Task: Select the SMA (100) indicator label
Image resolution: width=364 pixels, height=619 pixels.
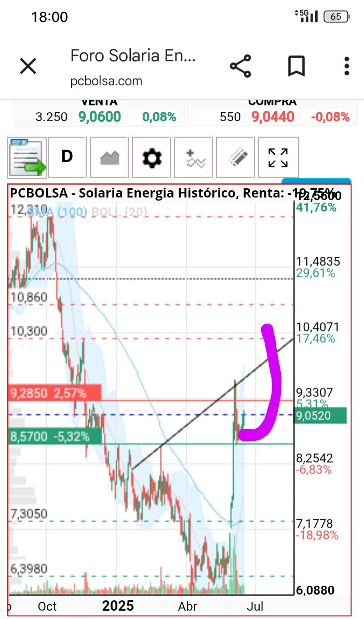Action: click(57, 212)
